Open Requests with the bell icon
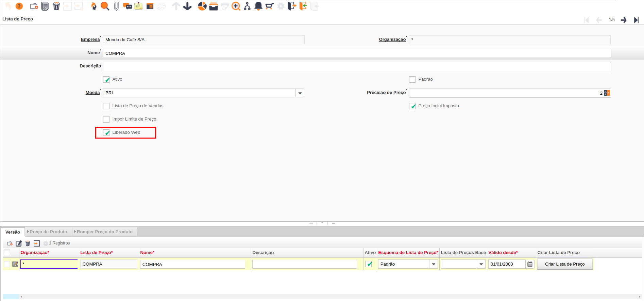 258,6
